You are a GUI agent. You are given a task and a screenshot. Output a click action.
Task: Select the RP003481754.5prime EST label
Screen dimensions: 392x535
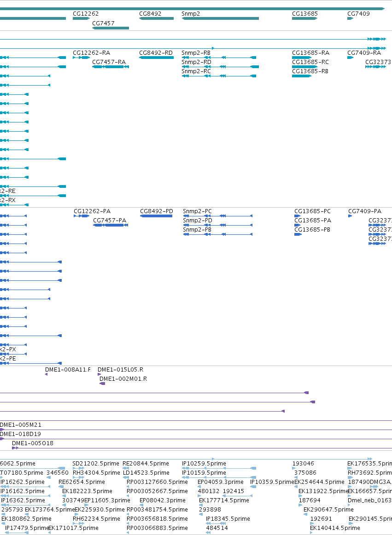(x=157, y=509)
